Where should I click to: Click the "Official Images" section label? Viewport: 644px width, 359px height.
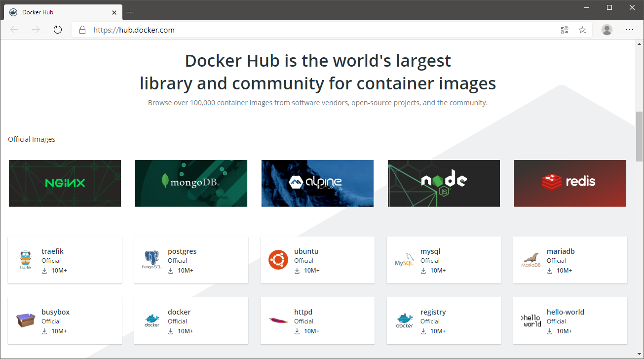click(32, 139)
